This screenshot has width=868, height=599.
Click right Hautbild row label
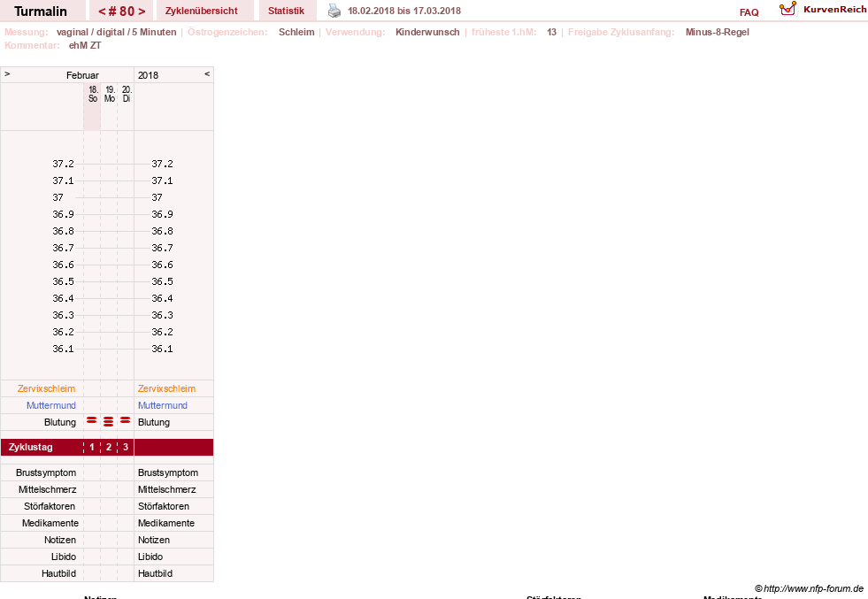(155, 573)
